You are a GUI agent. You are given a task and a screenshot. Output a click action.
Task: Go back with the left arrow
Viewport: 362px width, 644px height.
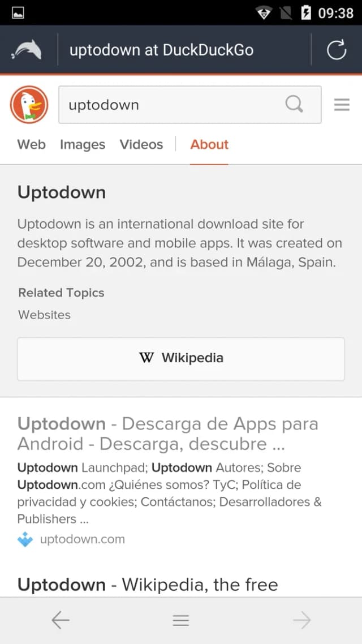tap(61, 620)
